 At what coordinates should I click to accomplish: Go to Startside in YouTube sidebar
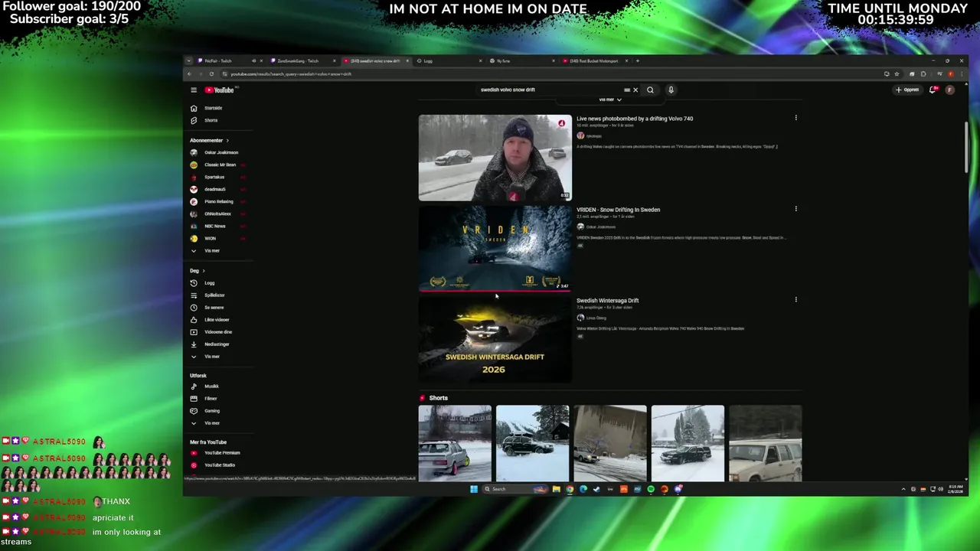(x=213, y=108)
